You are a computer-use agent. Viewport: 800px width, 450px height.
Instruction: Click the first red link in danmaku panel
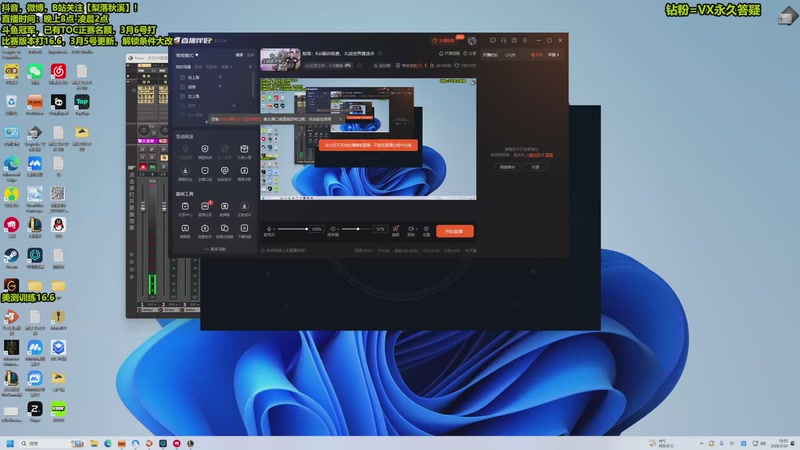pyautogui.click(x=534, y=155)
